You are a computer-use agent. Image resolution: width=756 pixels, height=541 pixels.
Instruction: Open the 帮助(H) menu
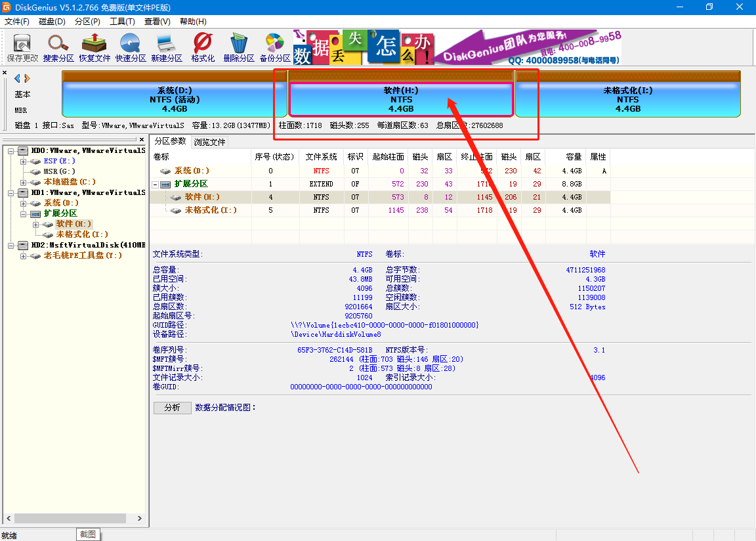click(x=193, y=22)
